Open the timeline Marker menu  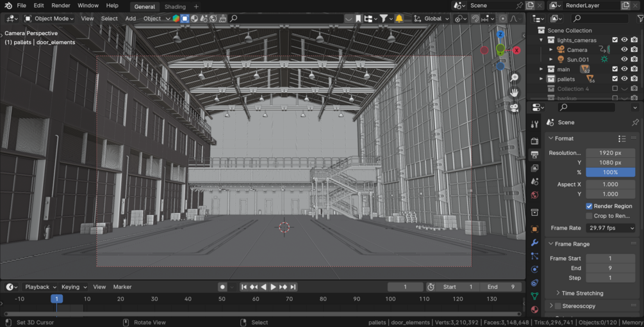(122, 287)
